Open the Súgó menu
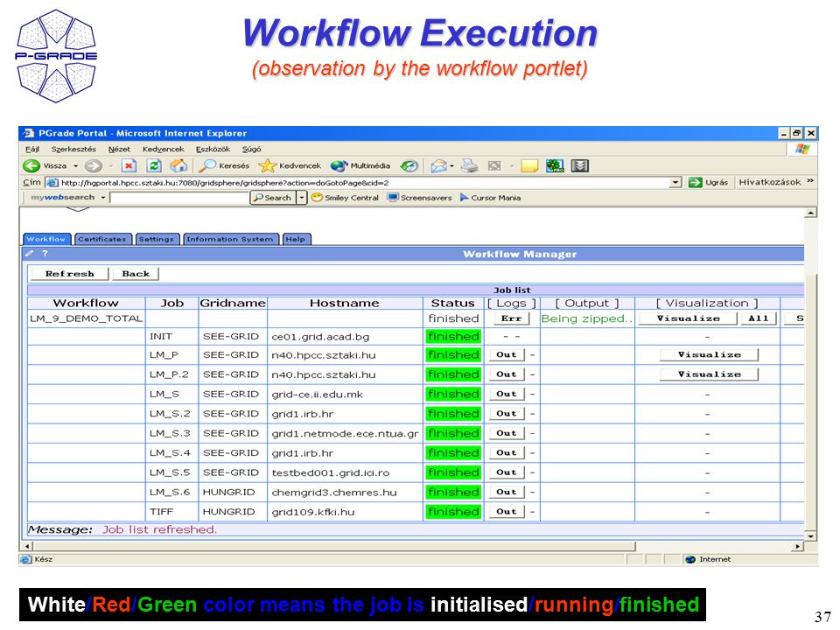This screenshot has height=630, width=840. pyautogui.click(x=251, y=149)
